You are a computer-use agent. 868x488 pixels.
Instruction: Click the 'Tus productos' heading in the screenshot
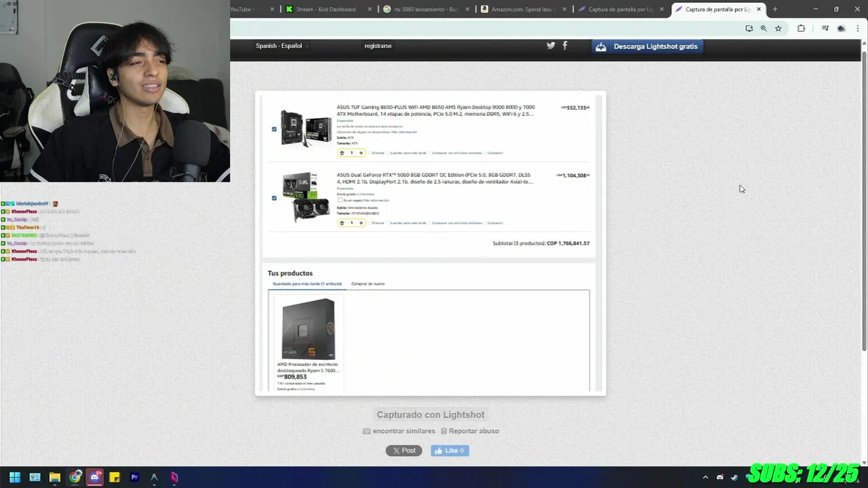tap(290, 273)
